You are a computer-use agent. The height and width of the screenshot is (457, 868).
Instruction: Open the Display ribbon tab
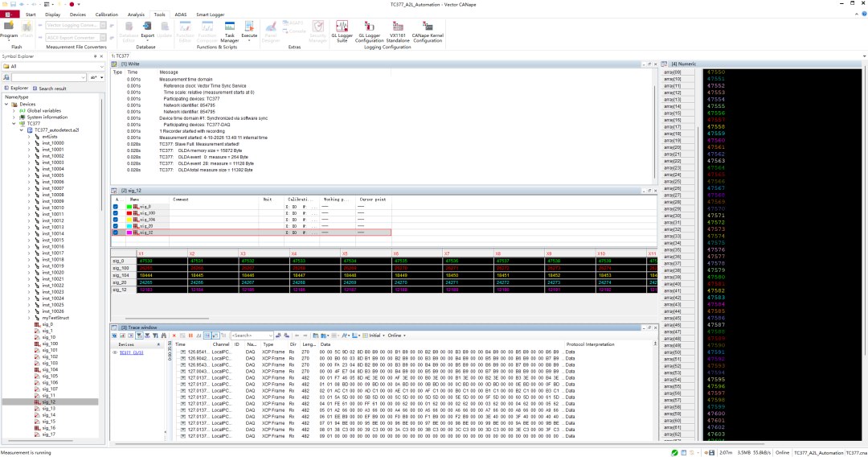[52, 15]
